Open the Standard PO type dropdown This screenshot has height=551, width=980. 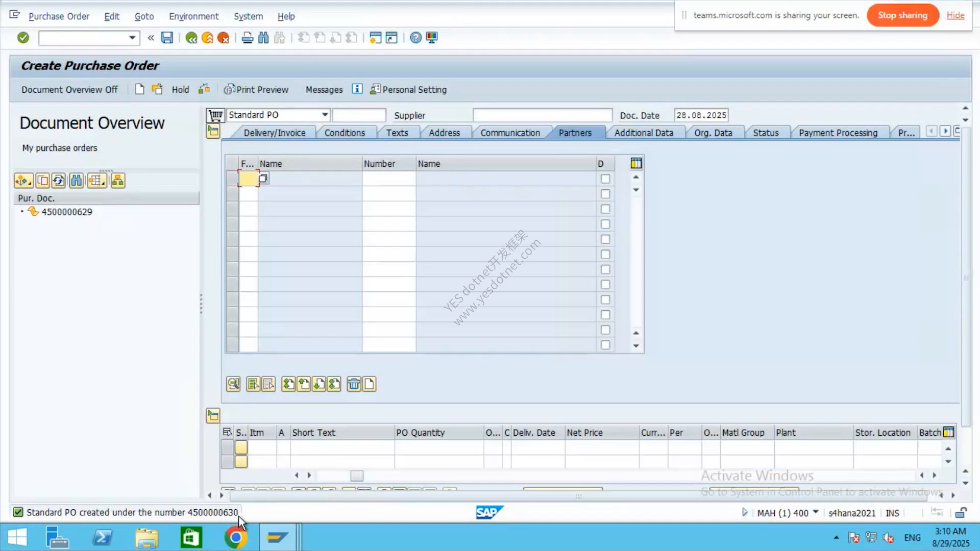click(x=325, y=115)
